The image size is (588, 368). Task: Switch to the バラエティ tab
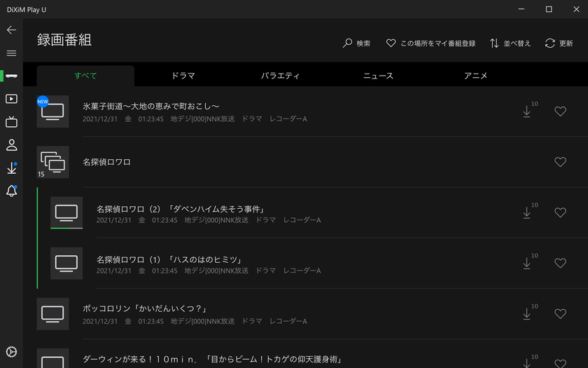[281, 76]
